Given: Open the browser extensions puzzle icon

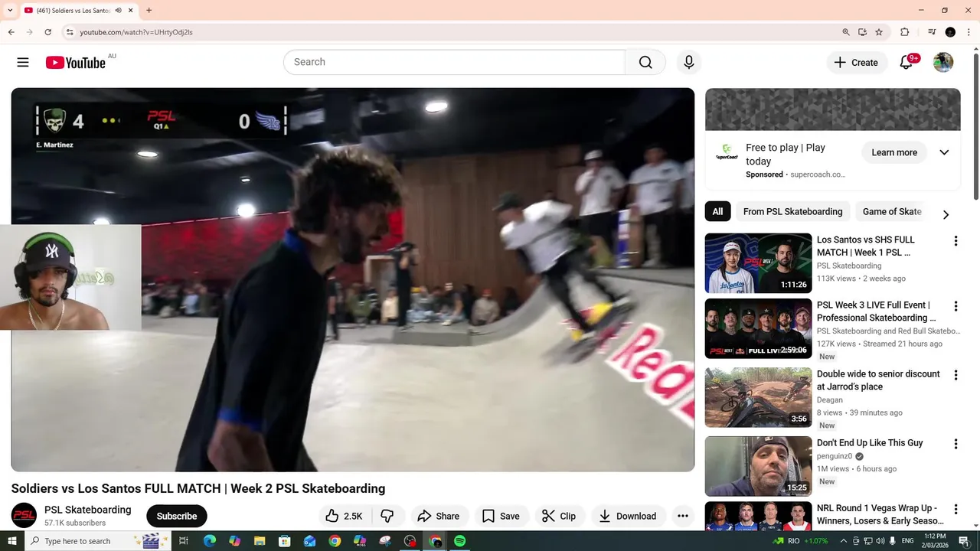Looking at the screenshot, I should 905,32.
